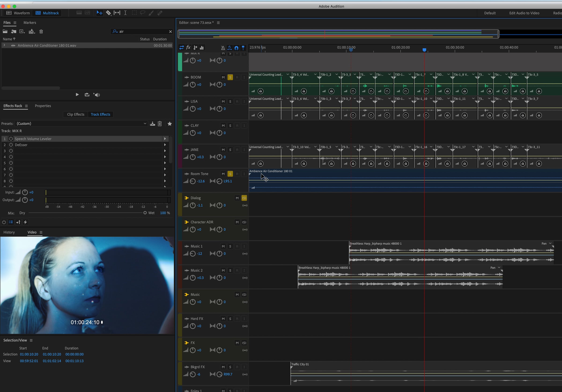
Task: Open effect menu arrow for Speech Volume Leveler
Action: 165,139
